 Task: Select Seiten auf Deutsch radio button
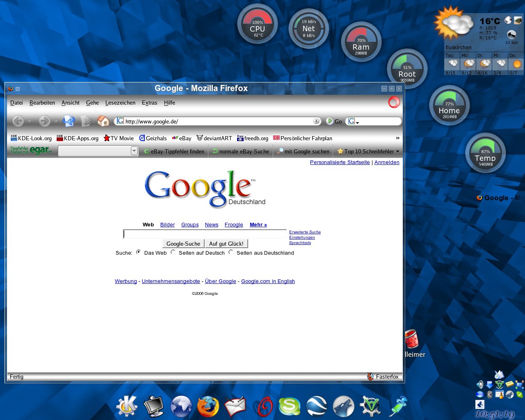(x=173, y=252)
